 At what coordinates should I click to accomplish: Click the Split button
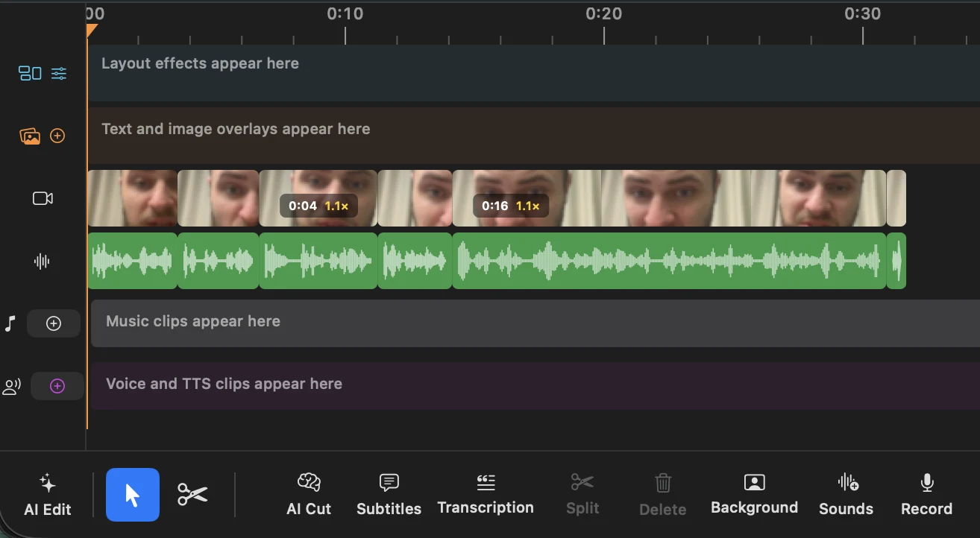pos(582,495)
